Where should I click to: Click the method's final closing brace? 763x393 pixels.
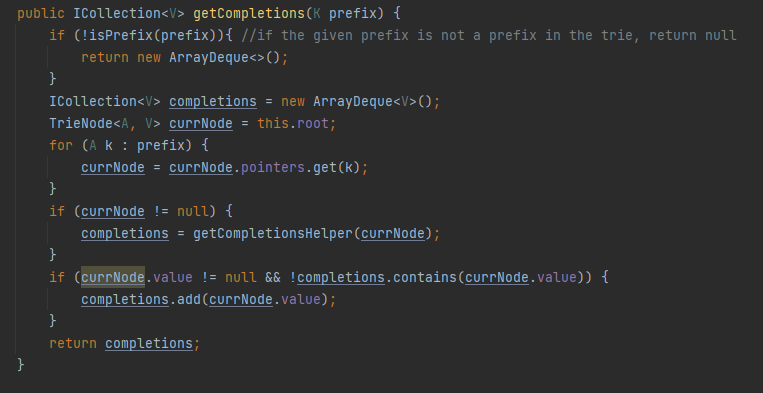20,365
